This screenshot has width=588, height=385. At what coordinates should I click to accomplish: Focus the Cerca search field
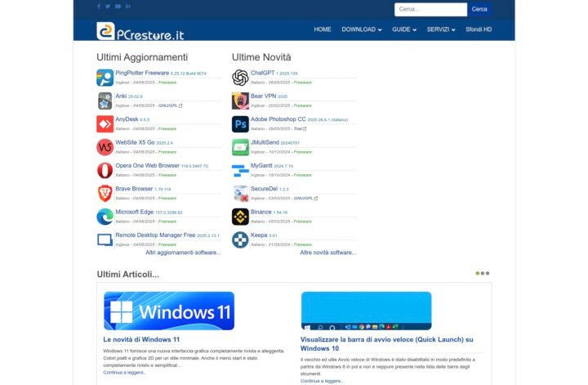click(x=430, y=9)
